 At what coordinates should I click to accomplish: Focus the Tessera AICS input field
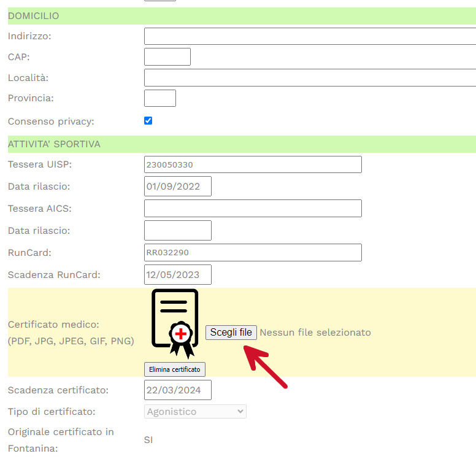253,209
